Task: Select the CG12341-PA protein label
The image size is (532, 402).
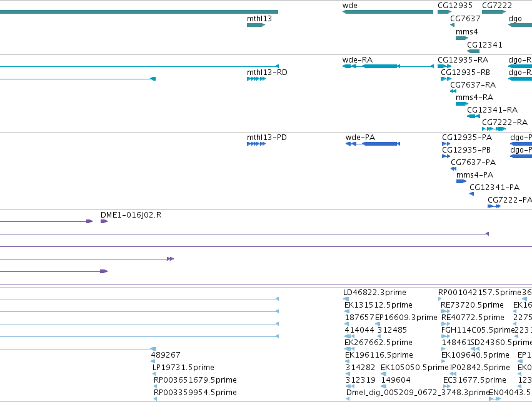Action: [x=494, y=188]
